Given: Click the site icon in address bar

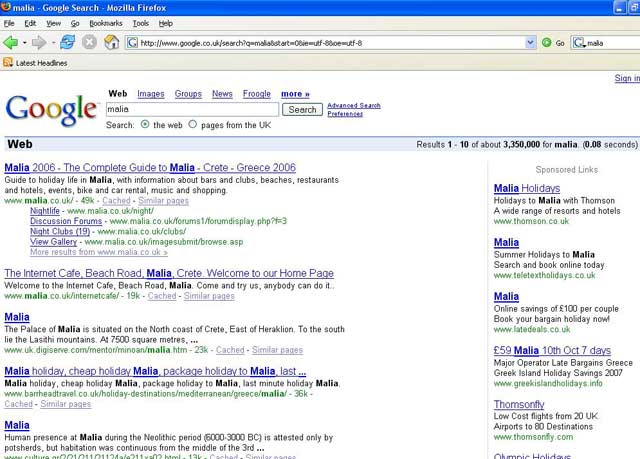Looking at the screenshot, I should point(132,42).
